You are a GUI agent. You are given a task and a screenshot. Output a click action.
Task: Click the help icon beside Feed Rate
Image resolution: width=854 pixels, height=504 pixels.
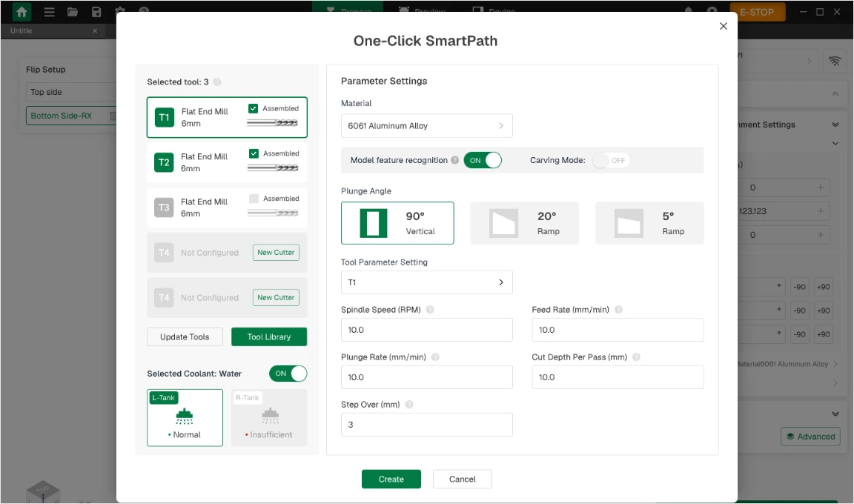(618, 310)
